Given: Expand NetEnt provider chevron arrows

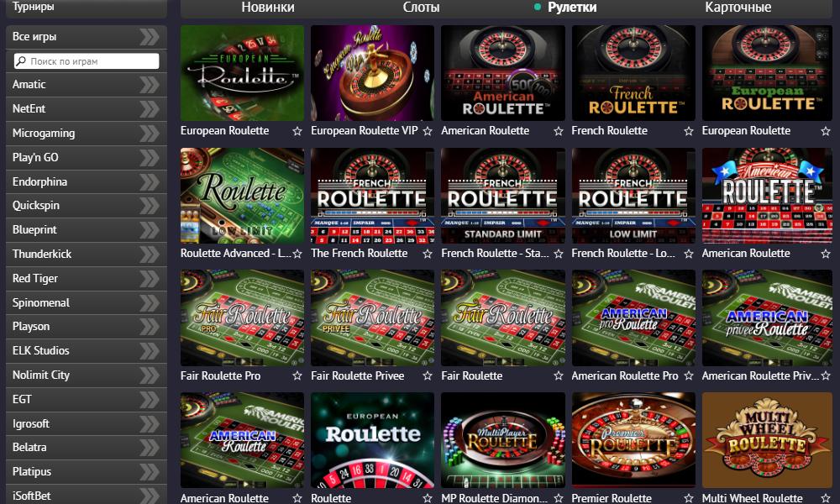Looking at the screenshot, I should [150, 108].
